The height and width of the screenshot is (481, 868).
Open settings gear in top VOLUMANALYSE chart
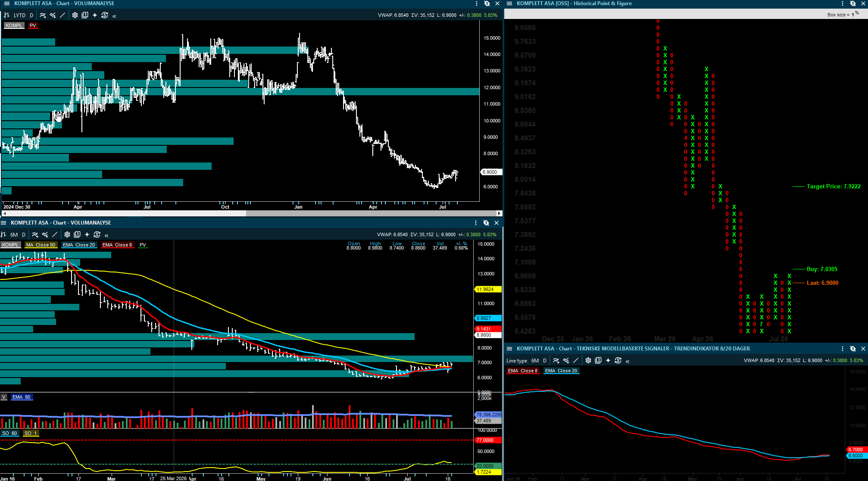(75, 15)
